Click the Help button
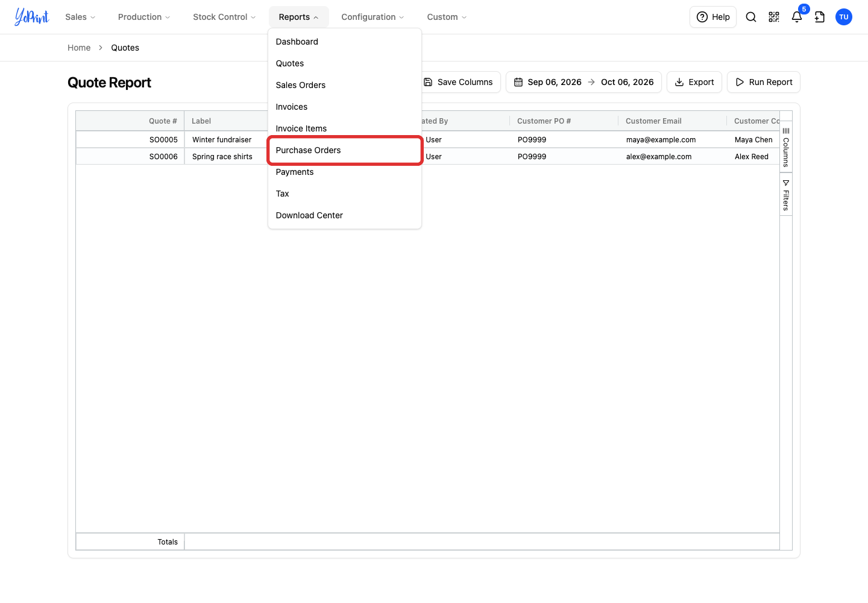 [x=713, y=17]
